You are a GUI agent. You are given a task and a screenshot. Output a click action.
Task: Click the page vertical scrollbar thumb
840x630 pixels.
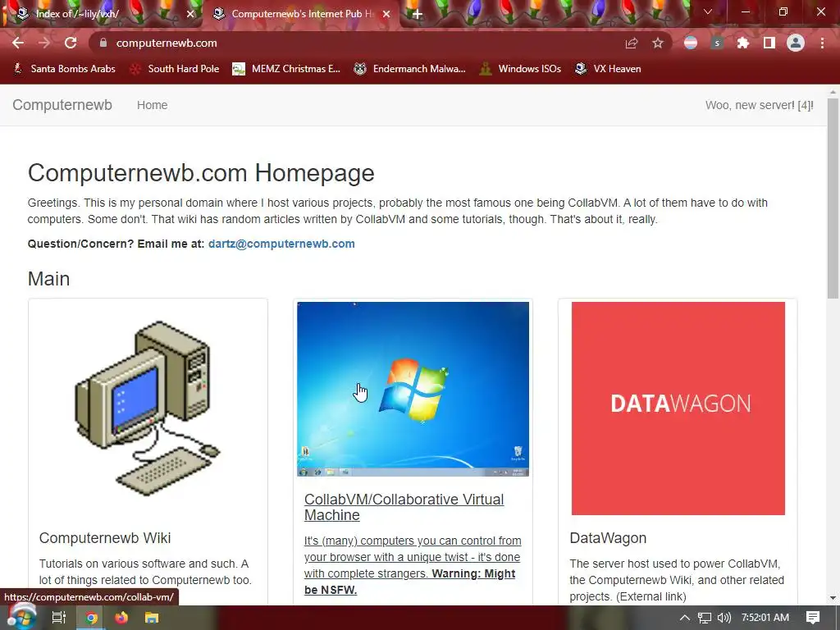[833, 199]
